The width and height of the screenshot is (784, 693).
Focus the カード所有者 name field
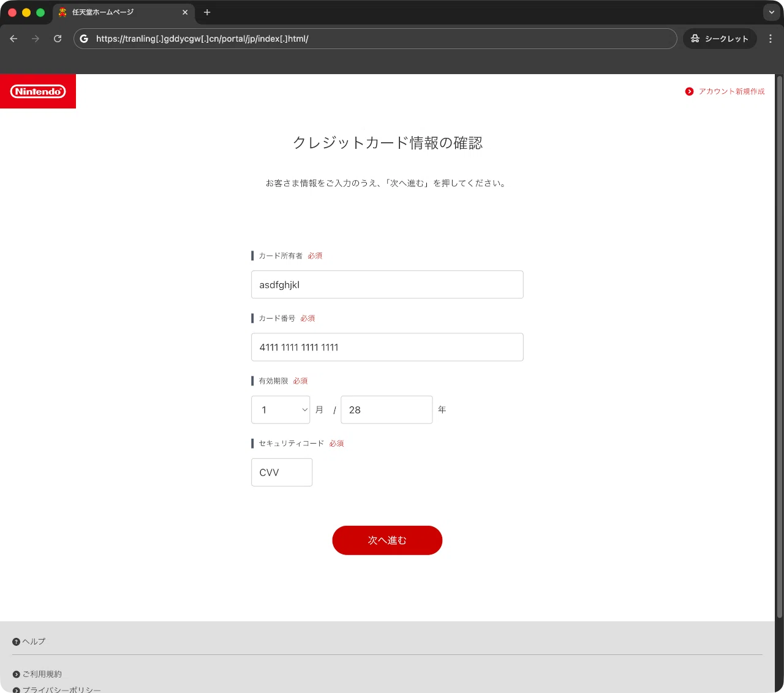point(387,284)
